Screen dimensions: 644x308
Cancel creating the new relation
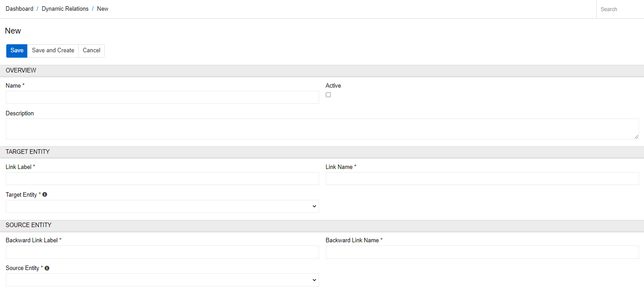[x=92, y=51]
